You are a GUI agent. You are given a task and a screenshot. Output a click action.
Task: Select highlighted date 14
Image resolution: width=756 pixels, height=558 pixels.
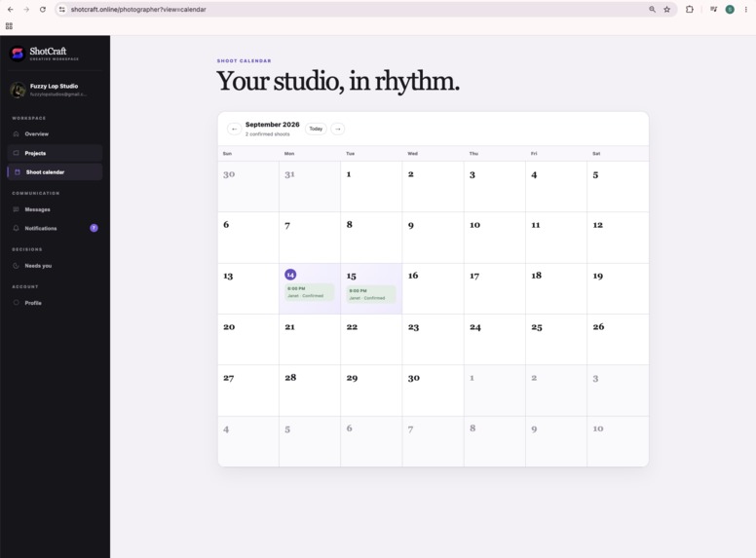pos(290,275)
